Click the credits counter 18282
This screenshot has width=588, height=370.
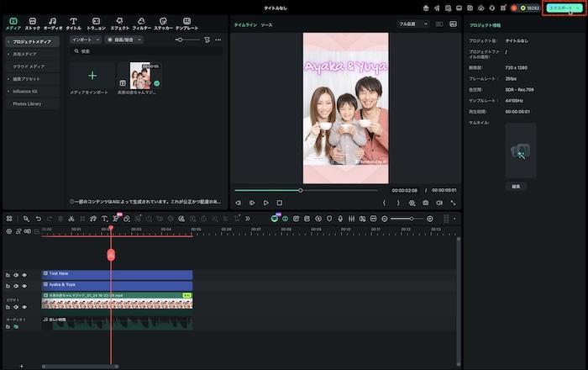[530, 8]
